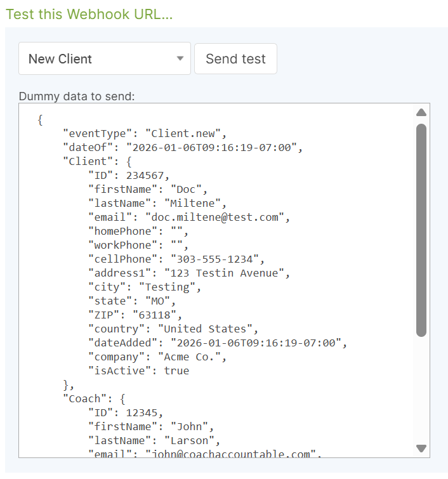Click the "country": "United States" line

(x=173, y=329)
